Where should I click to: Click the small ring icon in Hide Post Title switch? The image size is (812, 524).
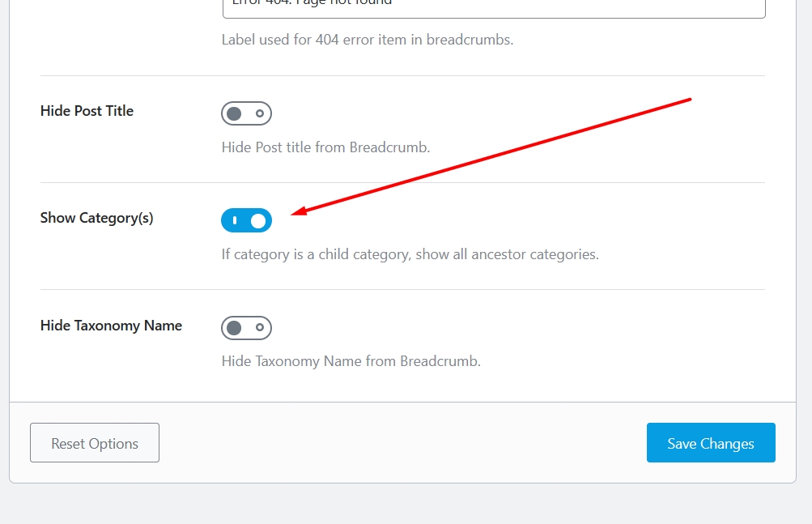260,113
